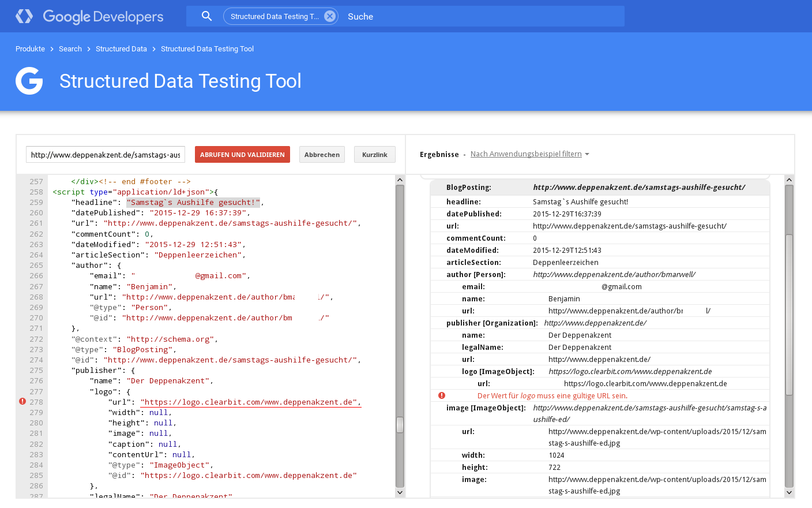Viewport: 812px width, 508px height.
Task: Click the "@type": "ImageObject" line in code
Action: [161, 465]
